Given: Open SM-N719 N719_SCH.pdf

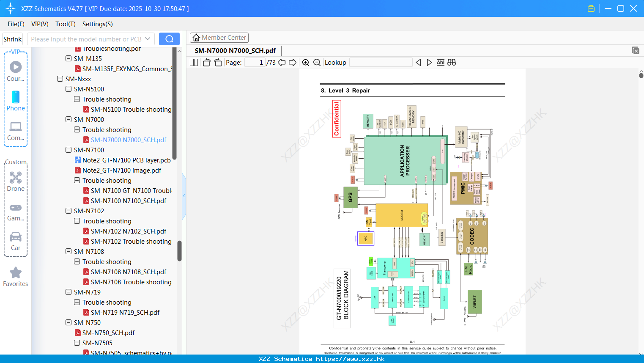Looking at the screenshot, I should click(x=125, y=312).
